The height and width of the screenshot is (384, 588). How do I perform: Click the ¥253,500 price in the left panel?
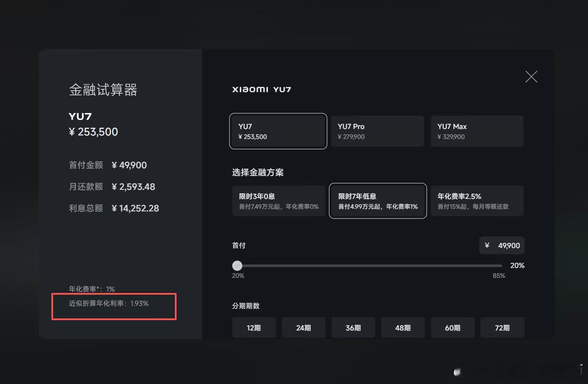tap(93, 132)
